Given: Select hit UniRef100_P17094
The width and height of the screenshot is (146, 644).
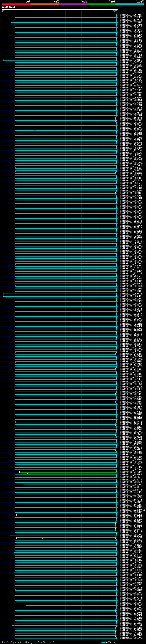Looking at the screenshot, I should 131,103.
